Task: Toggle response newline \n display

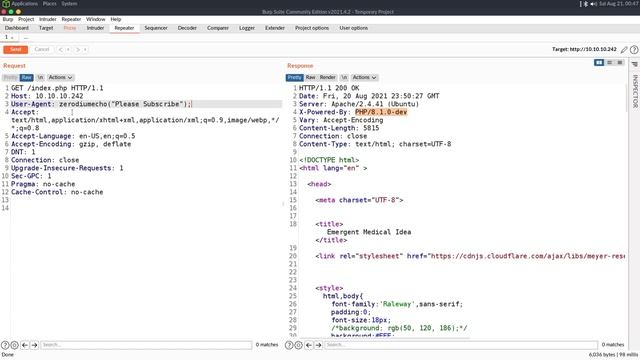Action: click(x=344, y=78)
